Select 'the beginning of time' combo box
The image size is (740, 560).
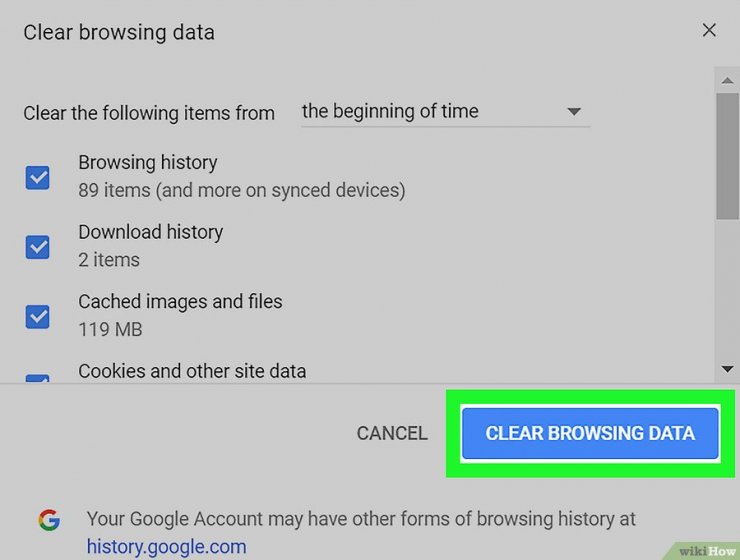click(x=446, y=112)
